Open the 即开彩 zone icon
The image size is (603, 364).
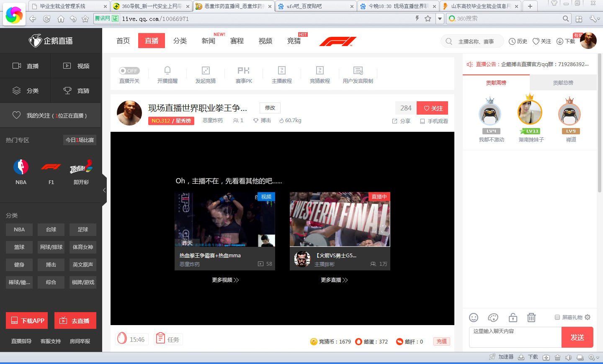81,167
